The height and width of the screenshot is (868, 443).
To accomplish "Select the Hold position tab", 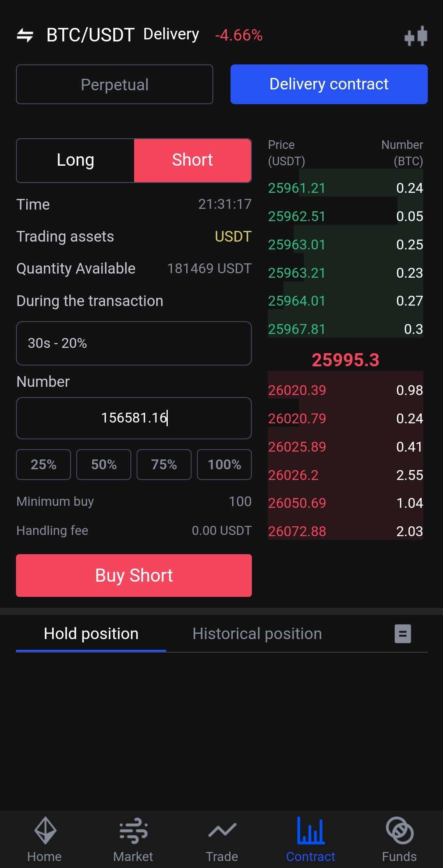I will click(x=91, y=634).
